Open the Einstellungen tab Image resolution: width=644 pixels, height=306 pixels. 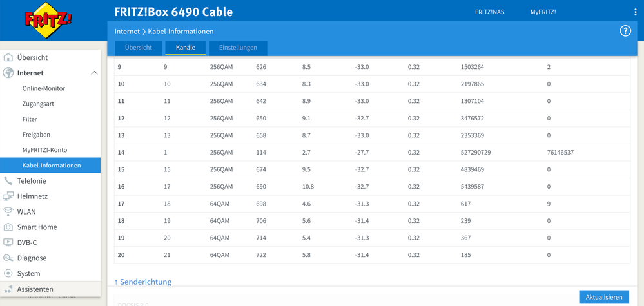coord(239,48)
